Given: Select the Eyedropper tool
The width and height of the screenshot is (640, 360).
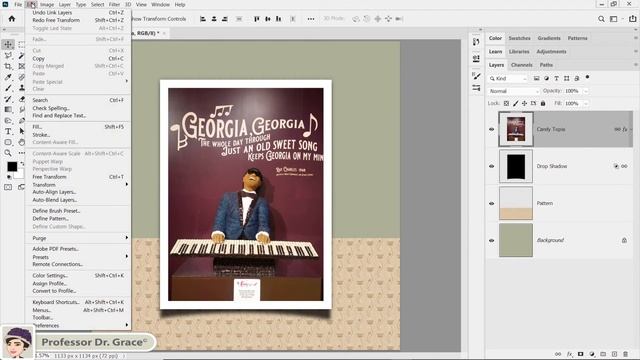Looking at the screenshot, I should (8, 77).
